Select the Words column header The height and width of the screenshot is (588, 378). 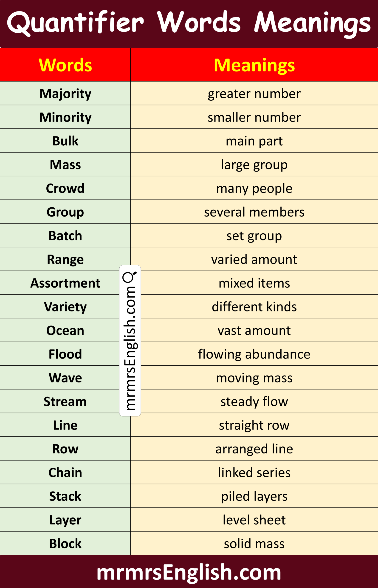[x=65, y=65]
